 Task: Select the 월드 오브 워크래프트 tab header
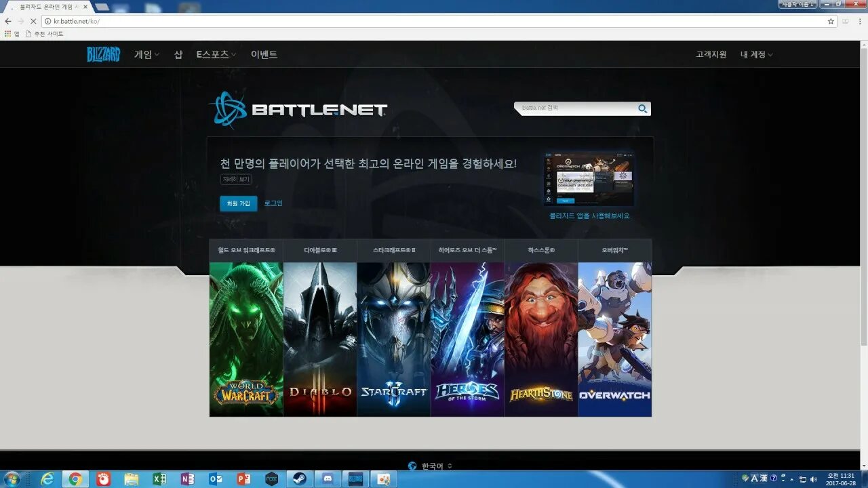(x=246, y=250)
